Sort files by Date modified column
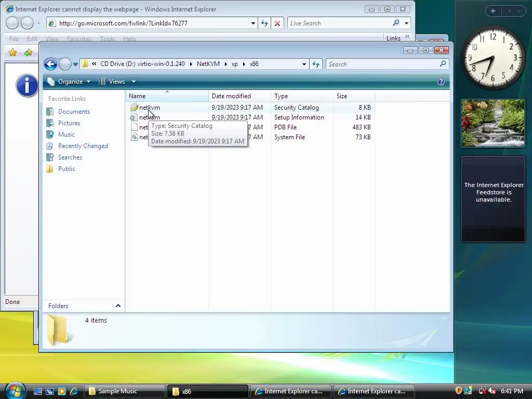This screenshot has height=399, width=532. [x=240, y=96]
